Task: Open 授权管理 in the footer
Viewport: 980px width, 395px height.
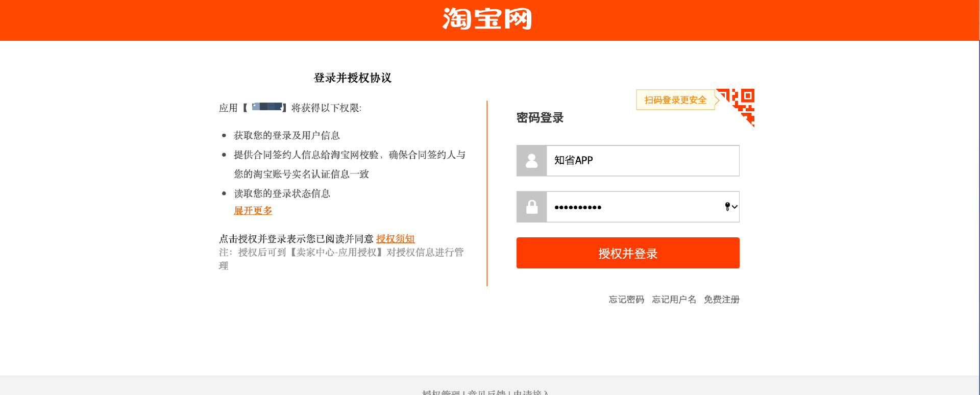Action: (x=441, y=392)
